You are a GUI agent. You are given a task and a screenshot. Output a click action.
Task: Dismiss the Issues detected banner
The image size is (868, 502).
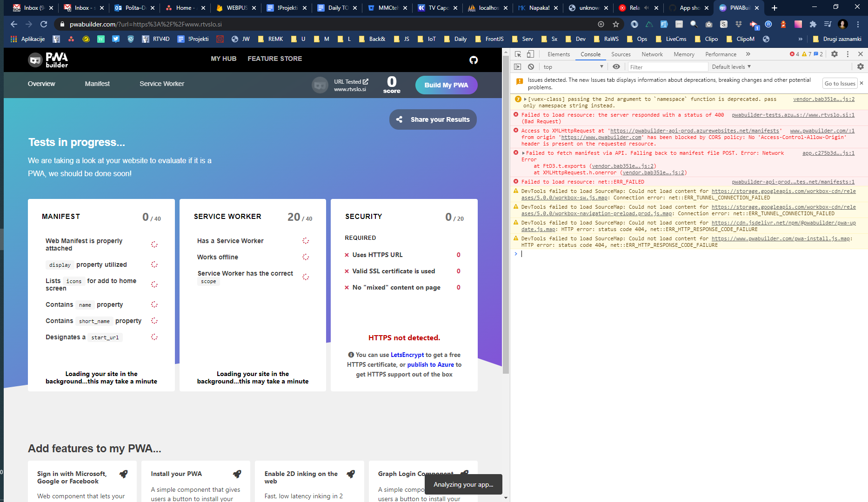tap(861, 83)
